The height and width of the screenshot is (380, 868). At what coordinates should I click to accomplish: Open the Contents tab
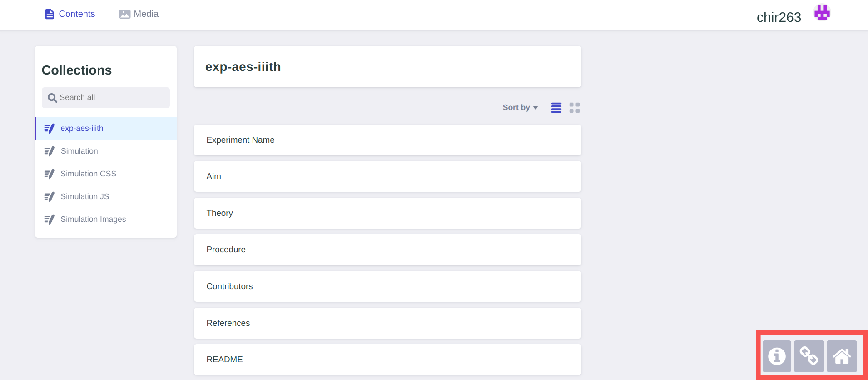[x=70, y=14]
